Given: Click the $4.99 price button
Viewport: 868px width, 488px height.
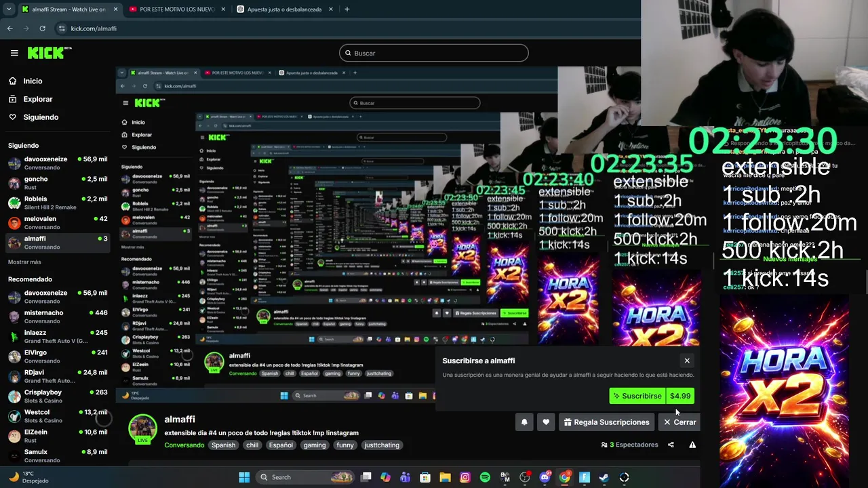Looking at the screenshot, I should 680,396.
